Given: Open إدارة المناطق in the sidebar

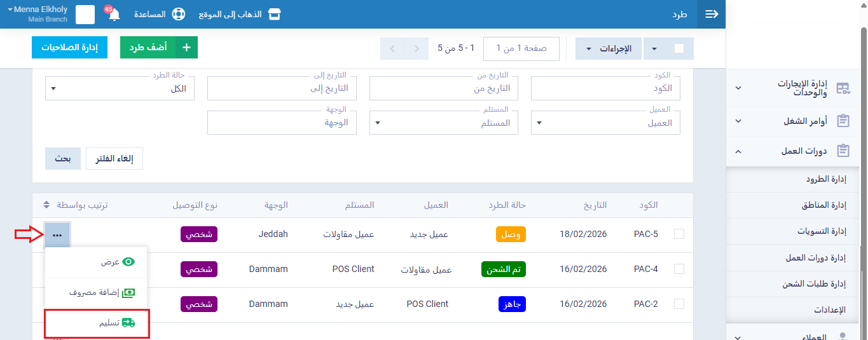Looking at the screenshot, I should click(x=823, y=206).
